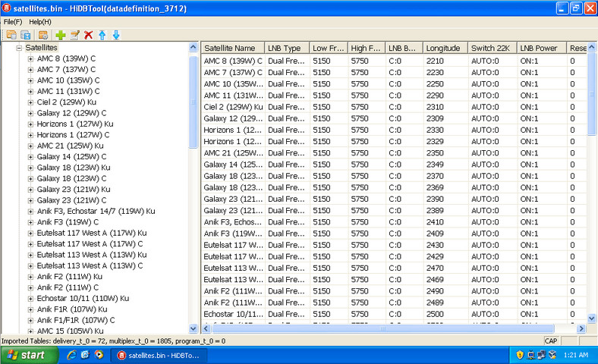This screenshot has width=598, height=364.
Task: Click the tree panel scroll up arrow
Action: (x=193, y=47)
